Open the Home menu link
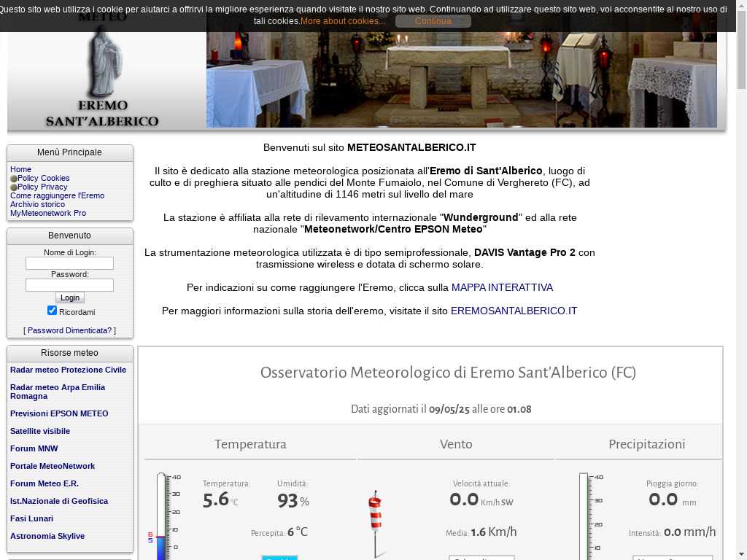747x560 pixels. coord(20,169)
